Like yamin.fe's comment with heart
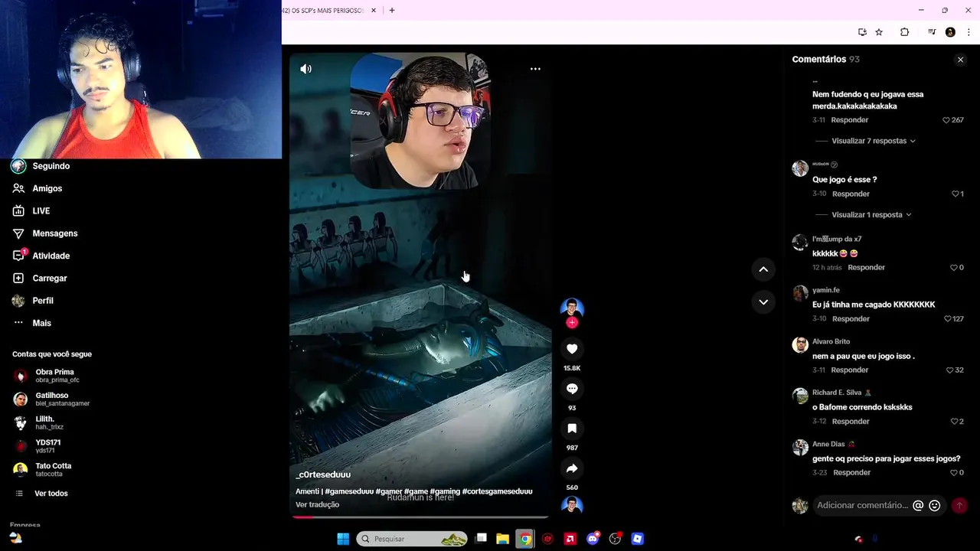The height and width of the screenshot is (551, 980). click(x=948, y=319)
